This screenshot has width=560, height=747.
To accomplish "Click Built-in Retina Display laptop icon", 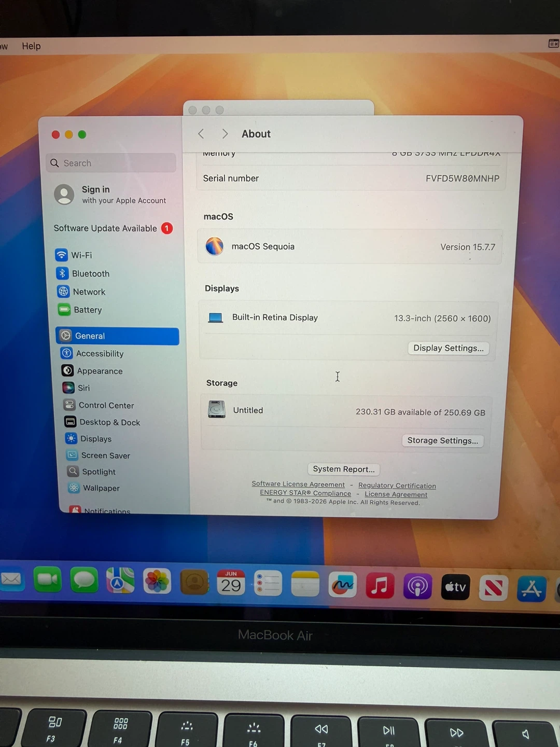I will tap(215, 317).
